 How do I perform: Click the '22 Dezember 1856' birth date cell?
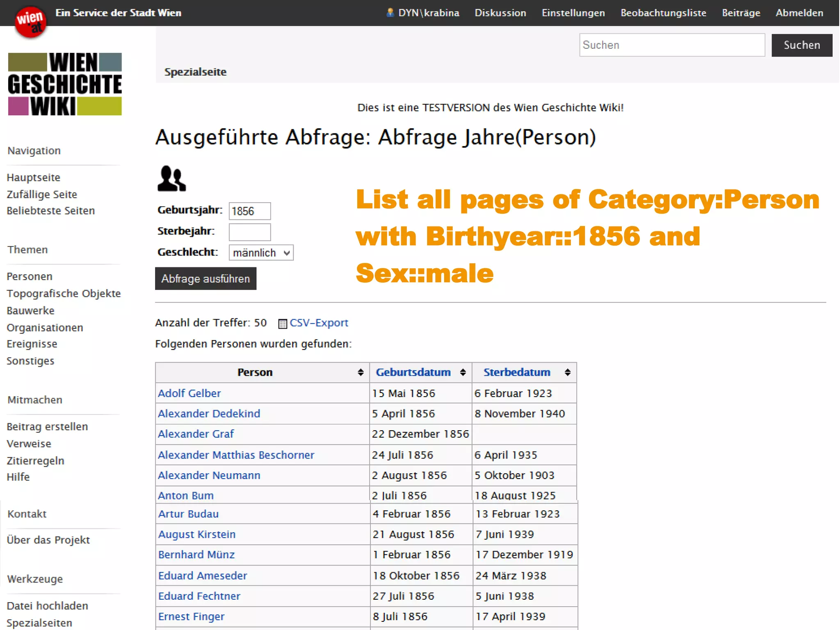click(420, 434)
